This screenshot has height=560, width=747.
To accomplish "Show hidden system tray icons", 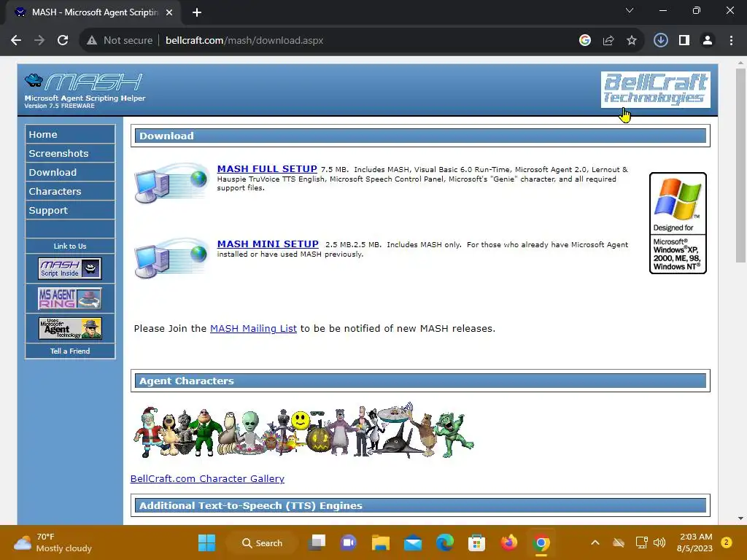I will (595, 542).
